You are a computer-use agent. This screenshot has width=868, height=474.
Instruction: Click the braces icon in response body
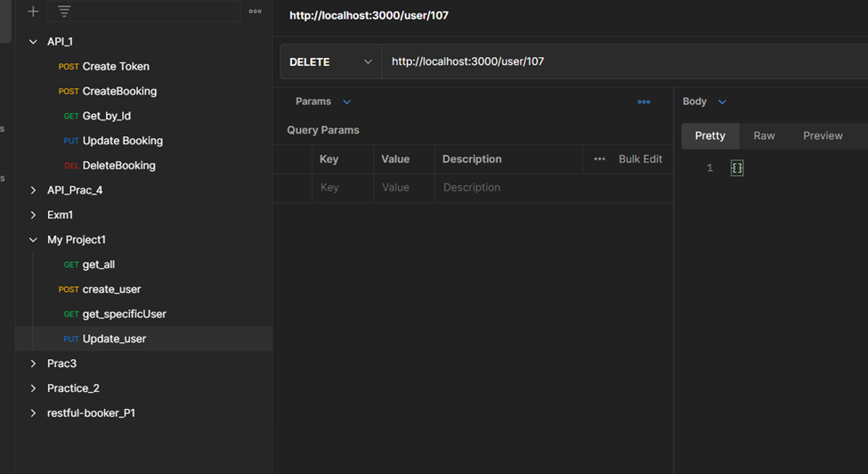pos(737,168)
